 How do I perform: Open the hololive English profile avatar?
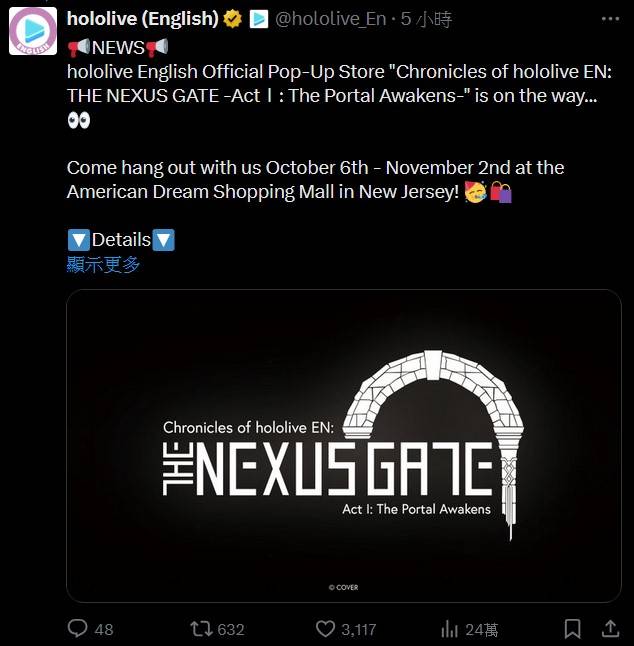point(33,30)
